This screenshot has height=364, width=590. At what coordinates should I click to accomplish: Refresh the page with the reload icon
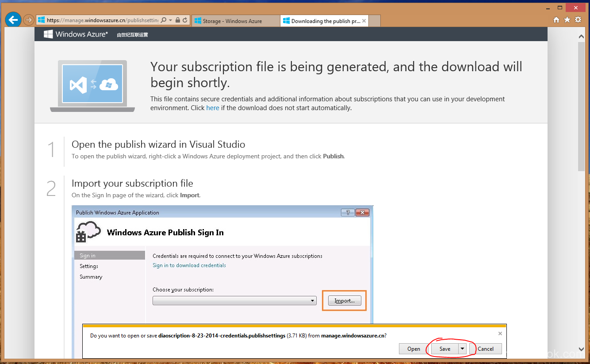[x=185, y=20]
